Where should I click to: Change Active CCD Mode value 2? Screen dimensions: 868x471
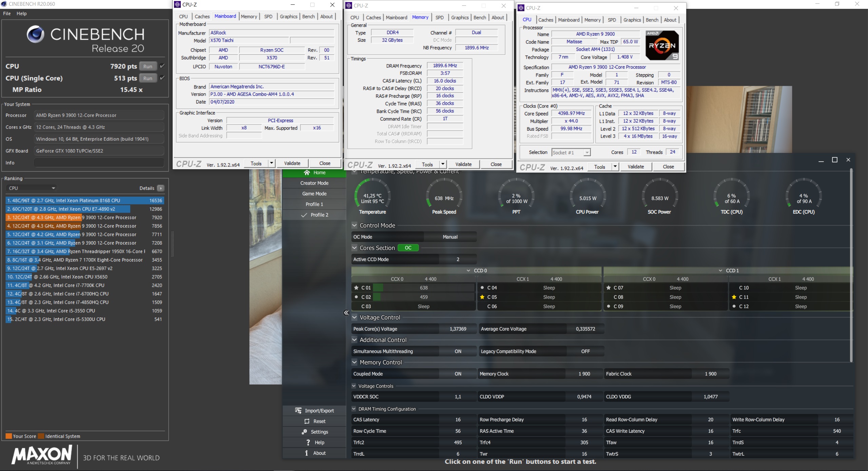pos(458,259)
